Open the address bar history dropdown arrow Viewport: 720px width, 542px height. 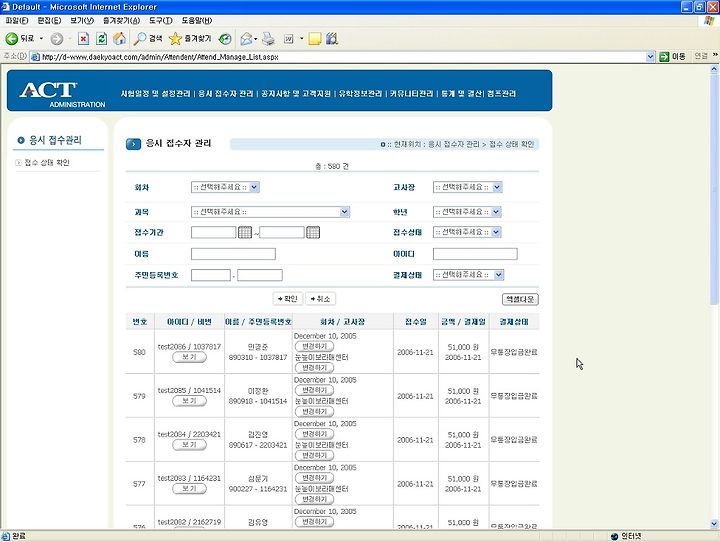[x=650, y=56]
